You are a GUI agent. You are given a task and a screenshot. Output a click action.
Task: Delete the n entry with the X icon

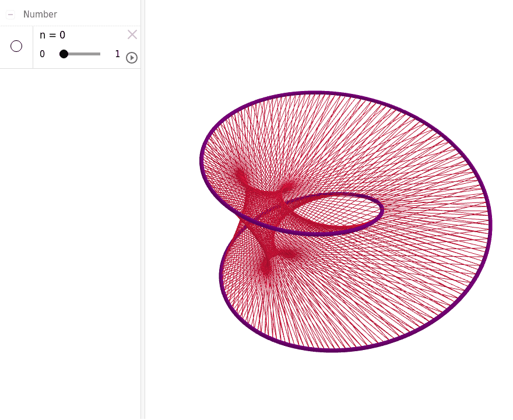(132, 34)
